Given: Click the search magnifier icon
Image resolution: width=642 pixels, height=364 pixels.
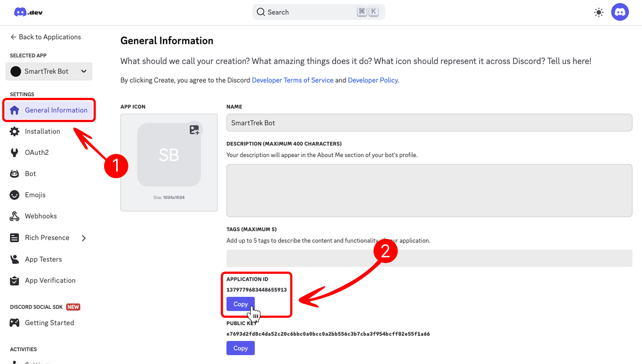Looking at the screenshot, I should 261,12.
